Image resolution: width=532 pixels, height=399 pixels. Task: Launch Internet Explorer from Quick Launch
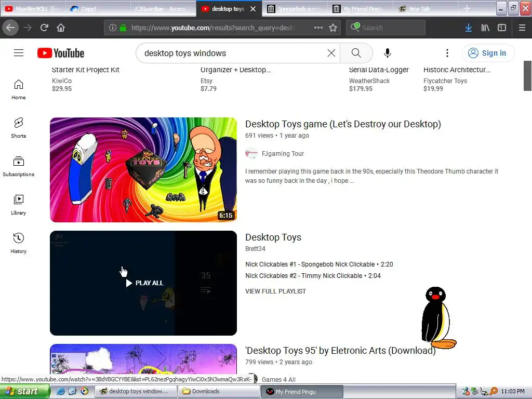(61, 391)
